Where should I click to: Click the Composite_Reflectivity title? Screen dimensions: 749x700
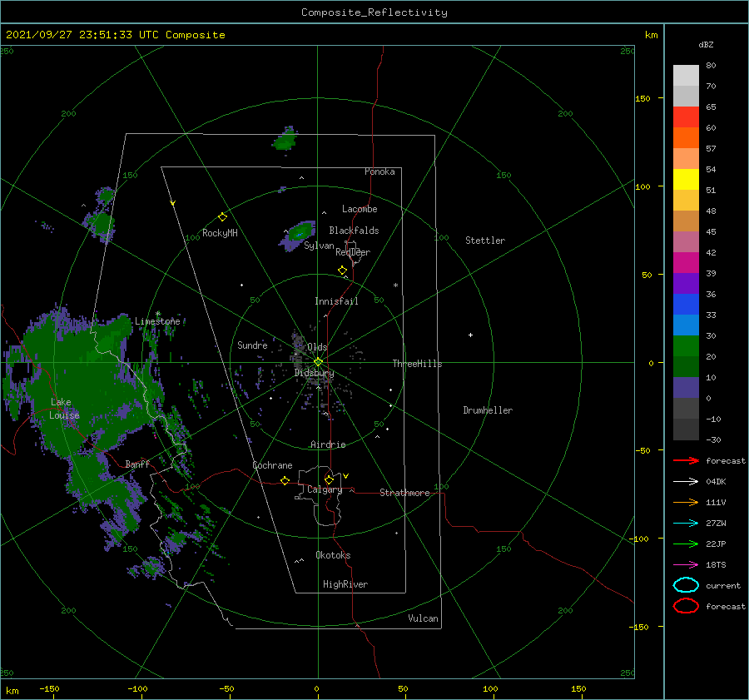pyautogui.click(x=374, y=12)
